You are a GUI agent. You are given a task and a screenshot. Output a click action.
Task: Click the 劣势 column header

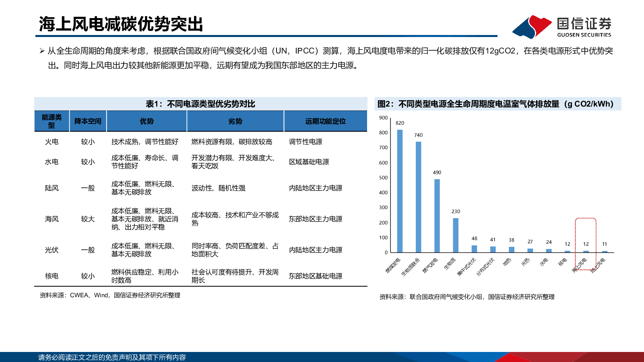tap(235, 121)
